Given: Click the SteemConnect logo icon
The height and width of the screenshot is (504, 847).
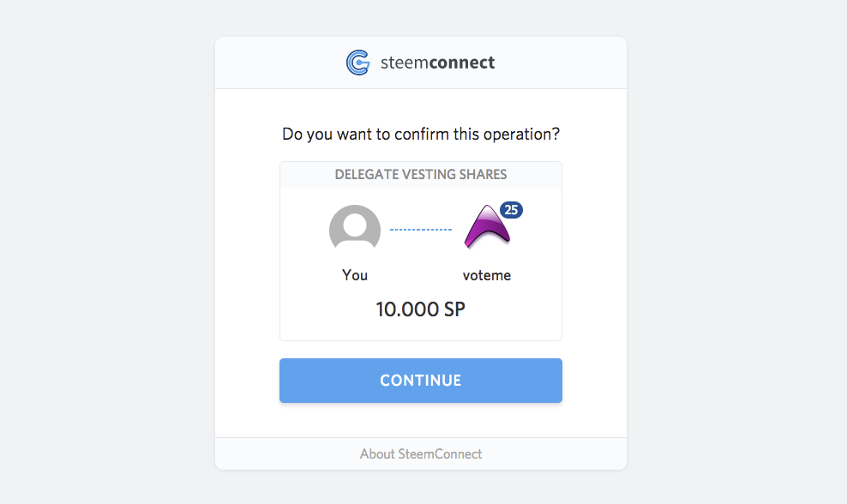Looking at the screenshot, I should 357,63.
